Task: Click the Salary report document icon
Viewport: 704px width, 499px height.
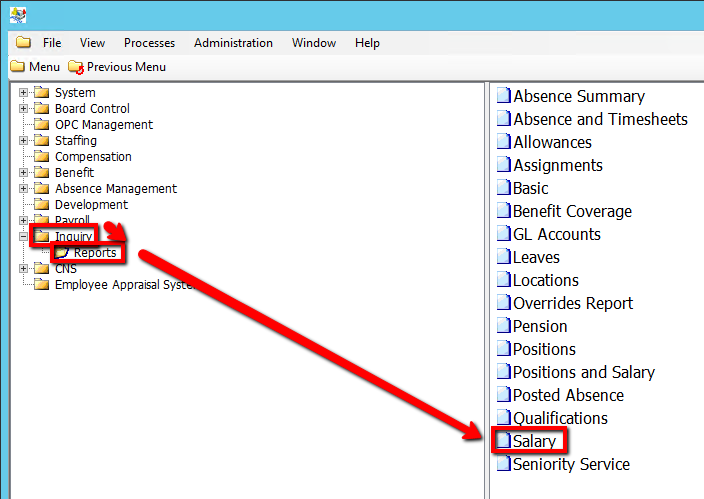Action: point(504,441)
